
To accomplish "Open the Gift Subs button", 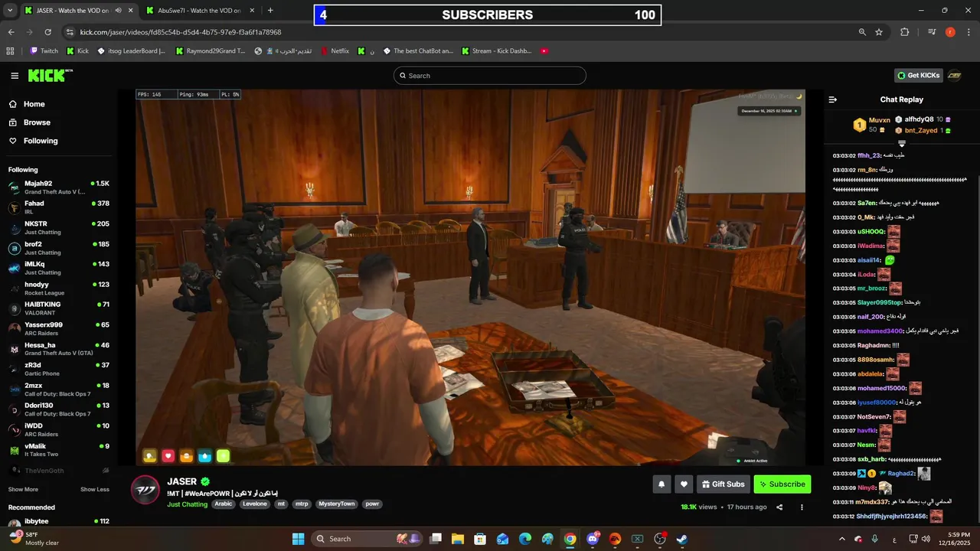I will [723, 484].
